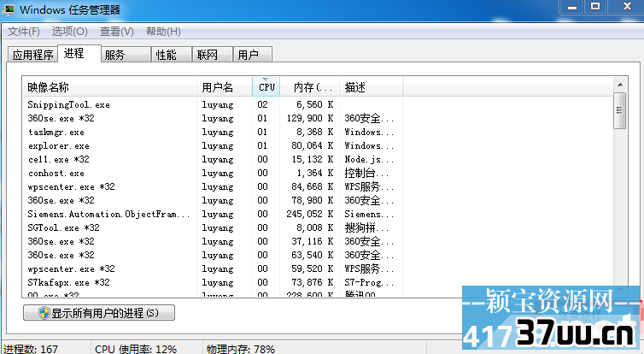Sort by the 内存 column header
The height and width of the screenshot is (354, 644).
click(310, 87)
